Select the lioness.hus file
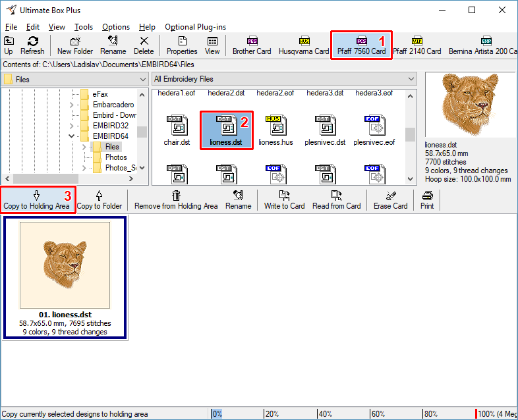This screenshot has height=420, width=518. [x=275, y=130]
